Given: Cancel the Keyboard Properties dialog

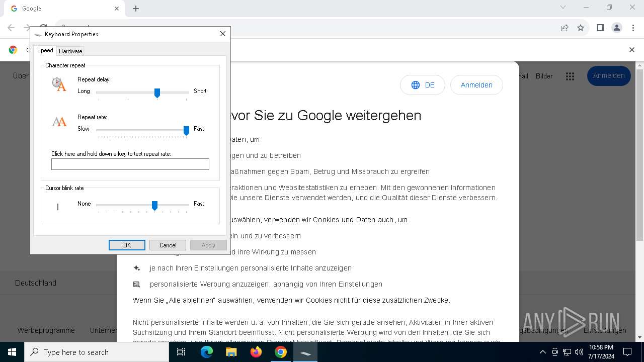Looking at the screenshot, I should (168, 245).
